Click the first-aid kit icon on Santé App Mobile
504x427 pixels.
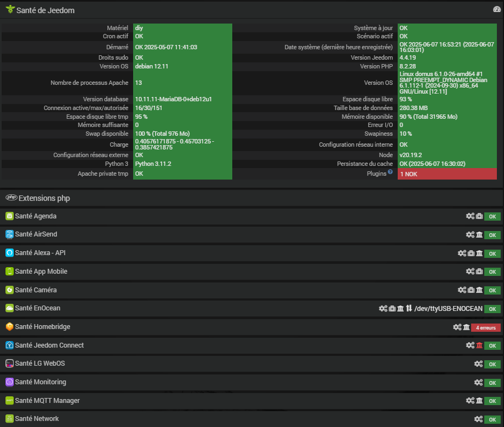coord(479,272)
